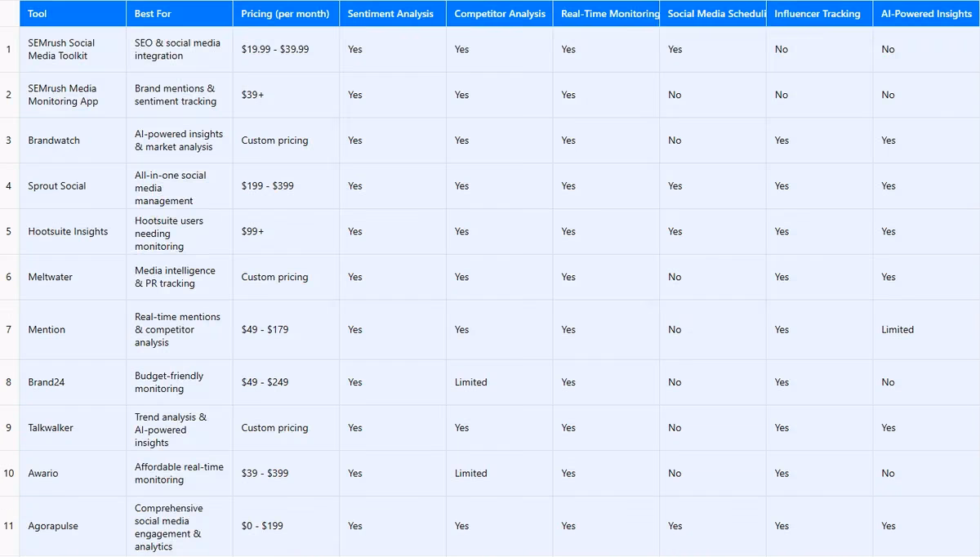980x557 pixels.
Task: Click the $39+ pricing cell
Action: coord(286,95)
